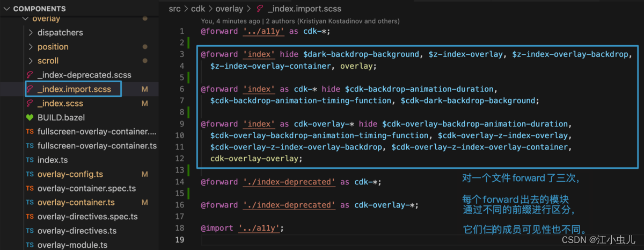Open overlay-config.ts file
The height and width of the screenshot is (250, 644).
coord(70,174)
